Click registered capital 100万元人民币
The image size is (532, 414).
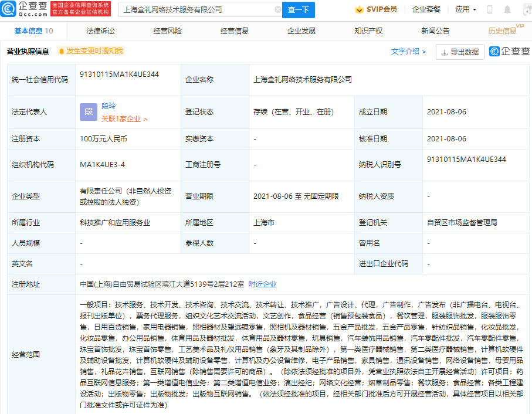coord(103,138)
